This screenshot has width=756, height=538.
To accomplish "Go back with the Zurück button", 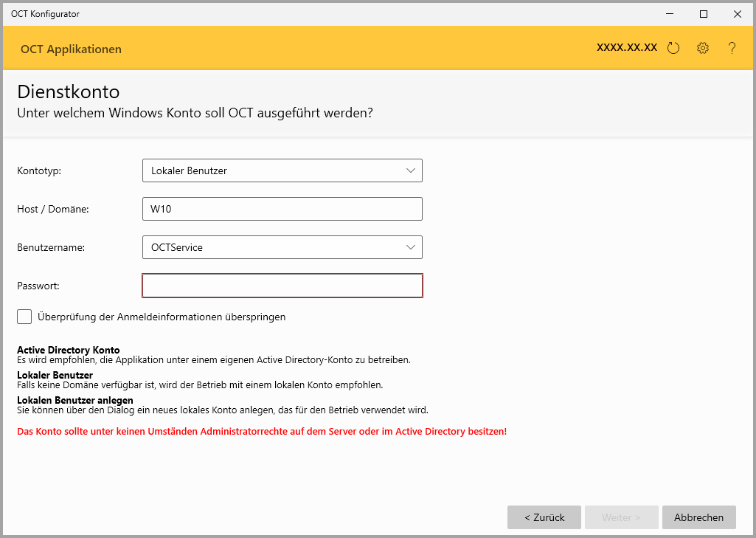I will click(544, 517).
